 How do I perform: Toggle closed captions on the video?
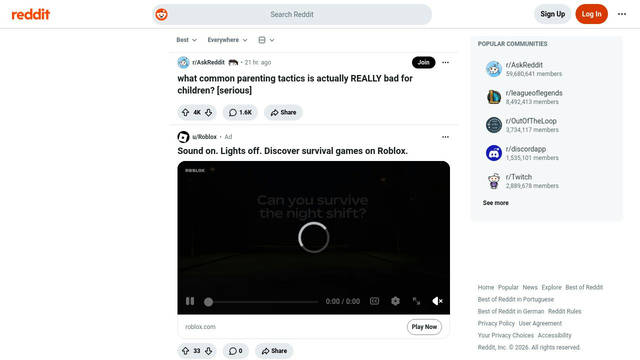click(374, 301)
